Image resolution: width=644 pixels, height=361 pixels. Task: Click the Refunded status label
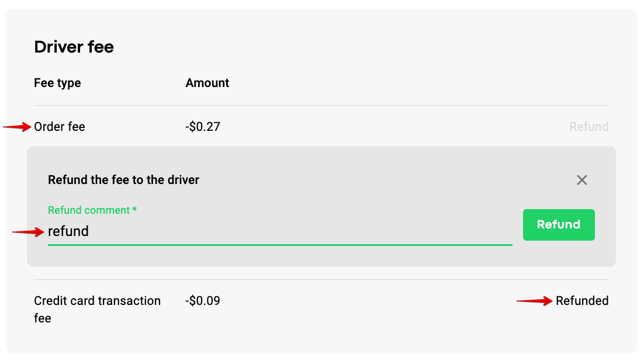coord(582,301)
